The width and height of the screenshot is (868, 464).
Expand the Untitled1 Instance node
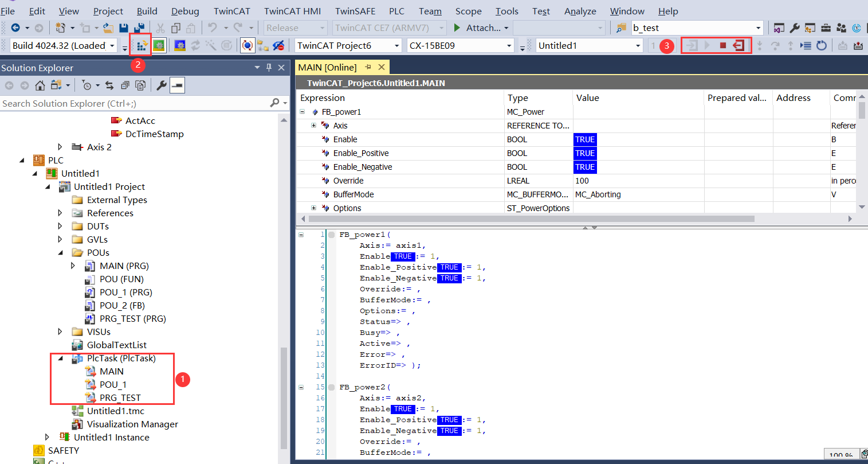[x=48, y=437]
